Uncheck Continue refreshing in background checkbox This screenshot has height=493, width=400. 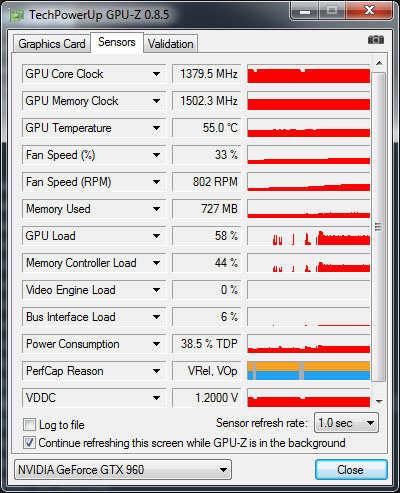coord(29,443)
